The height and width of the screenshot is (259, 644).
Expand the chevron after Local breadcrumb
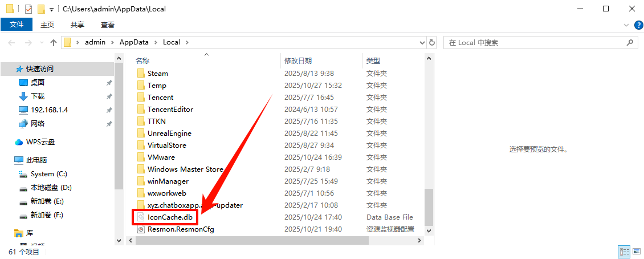point(187,42)
